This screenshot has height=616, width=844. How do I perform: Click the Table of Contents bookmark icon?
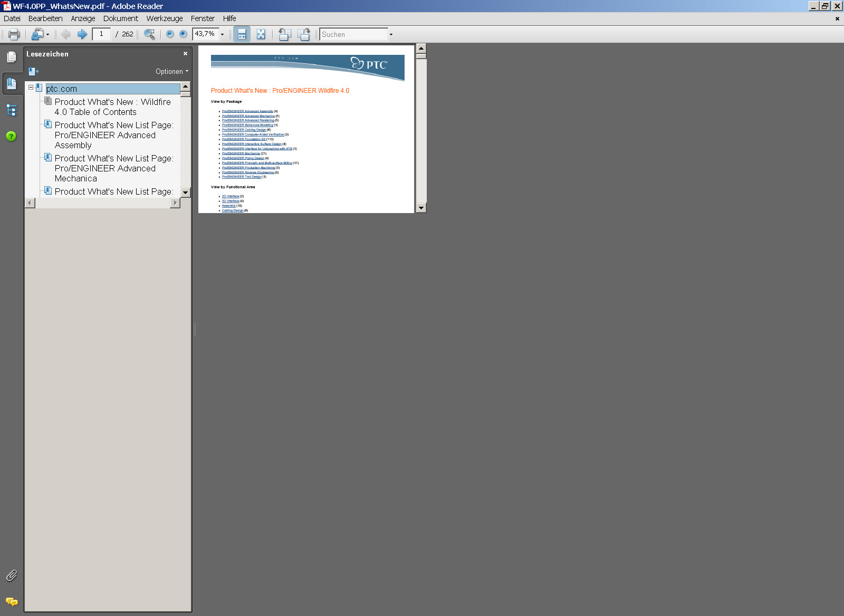[48, 101]
